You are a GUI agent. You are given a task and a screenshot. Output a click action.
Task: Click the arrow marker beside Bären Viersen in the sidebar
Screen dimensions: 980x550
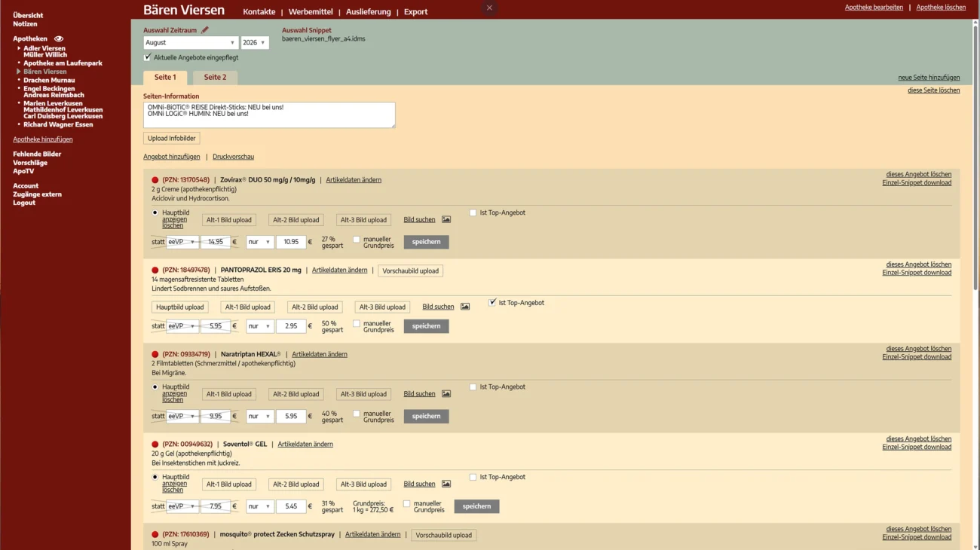(x=19, y=72)
